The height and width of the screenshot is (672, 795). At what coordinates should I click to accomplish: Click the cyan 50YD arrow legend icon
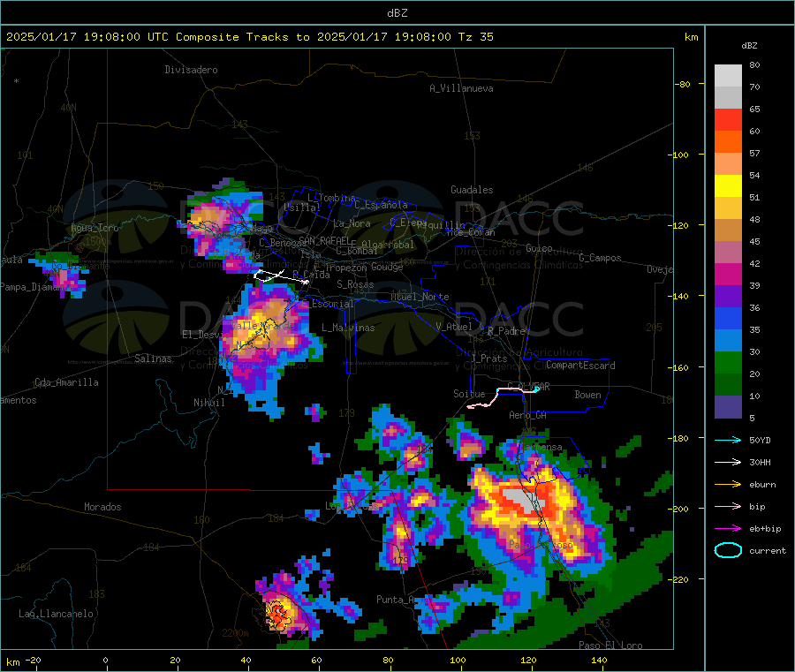728,440
